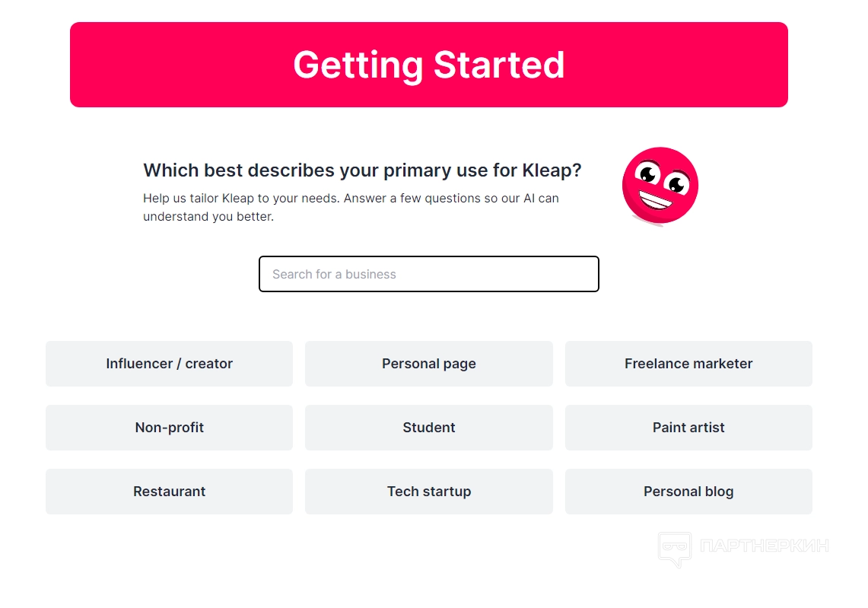
Task: Choose the Tech startup option
Action: (428, 492)
